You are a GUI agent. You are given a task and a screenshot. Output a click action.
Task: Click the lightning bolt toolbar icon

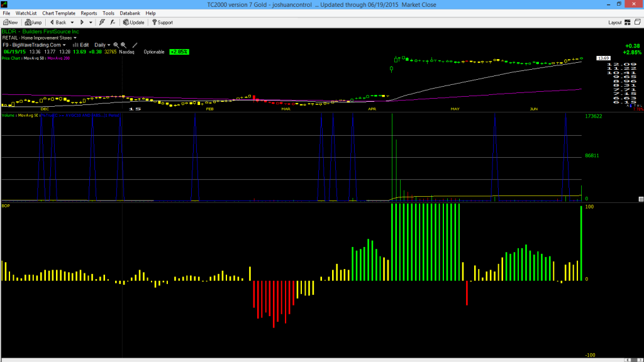pyautogui.click(x=102, y=23)
